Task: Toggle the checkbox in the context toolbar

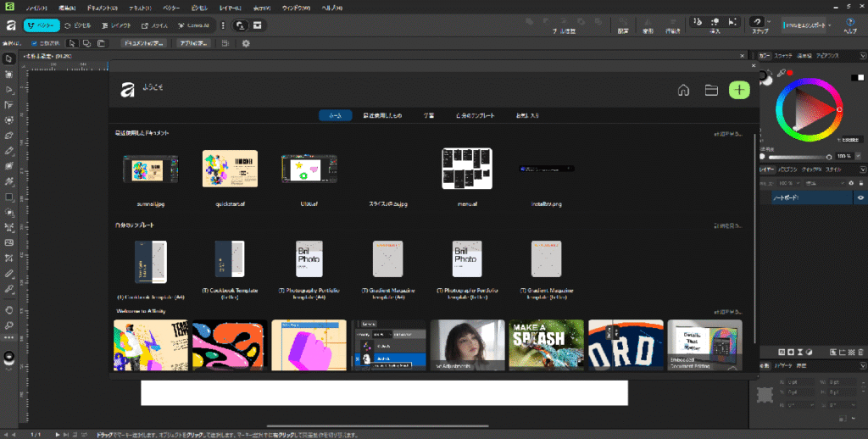Action: 35,42
